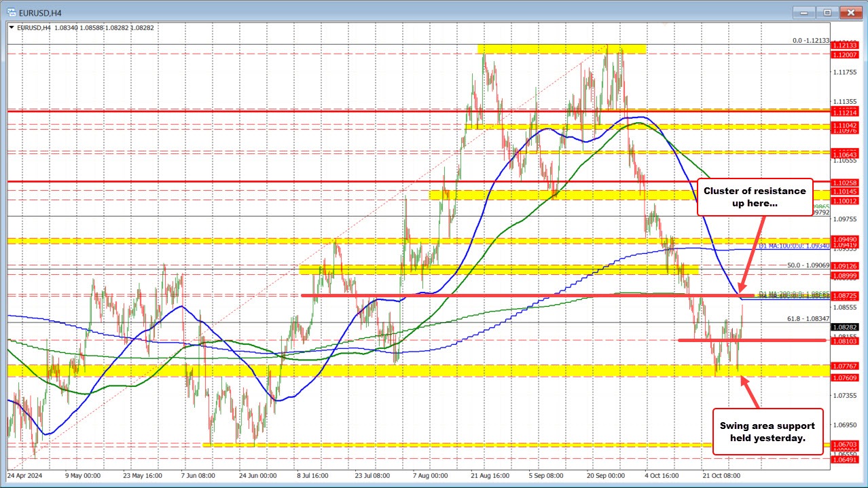Viewport: 868px width, 488px height.
Task: Click the Restore Down icon on the title bar
Action: pyautogui.click(x=827, y=12)
